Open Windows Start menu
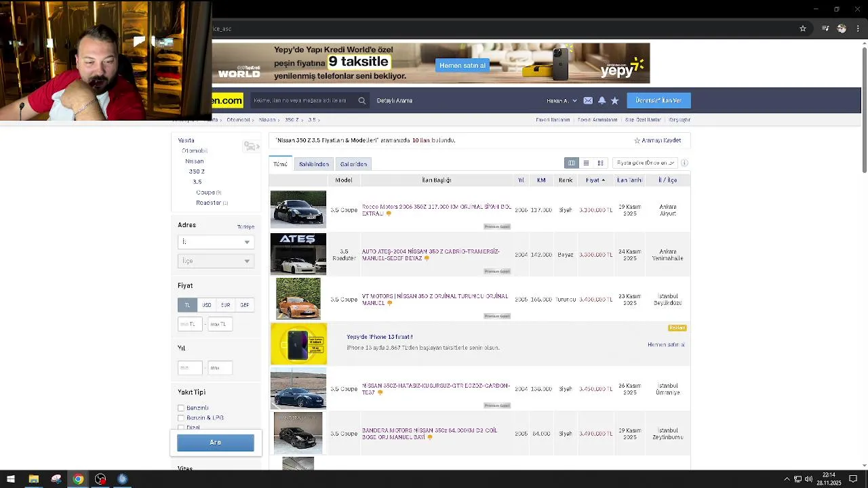The image size is (868, 488). (11, 479)
